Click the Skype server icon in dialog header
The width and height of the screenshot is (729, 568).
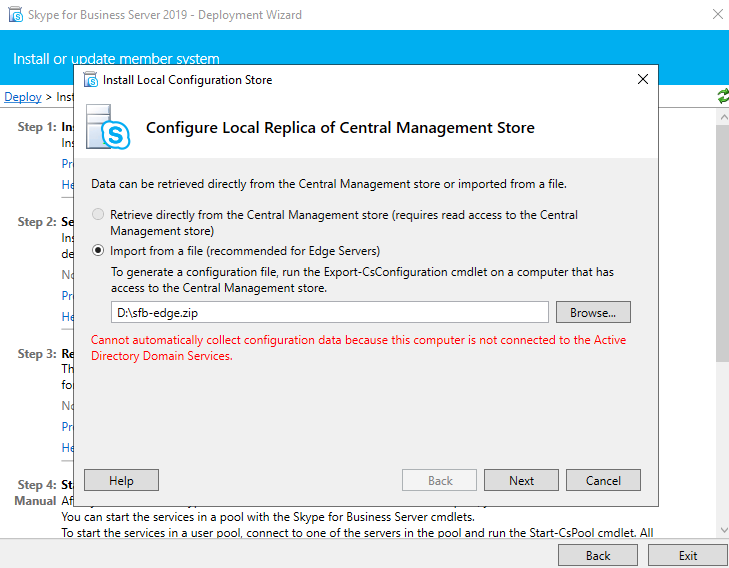109,127
